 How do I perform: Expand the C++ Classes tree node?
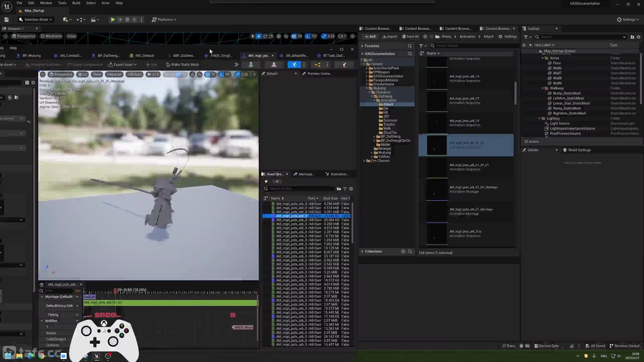click(x=364, y=161)
